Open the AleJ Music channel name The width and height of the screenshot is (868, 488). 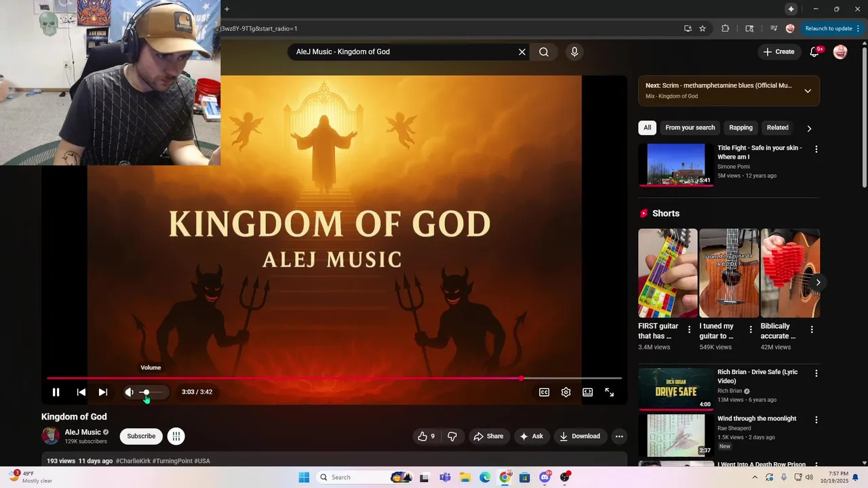pyautogui.click(x=83, y=432)
